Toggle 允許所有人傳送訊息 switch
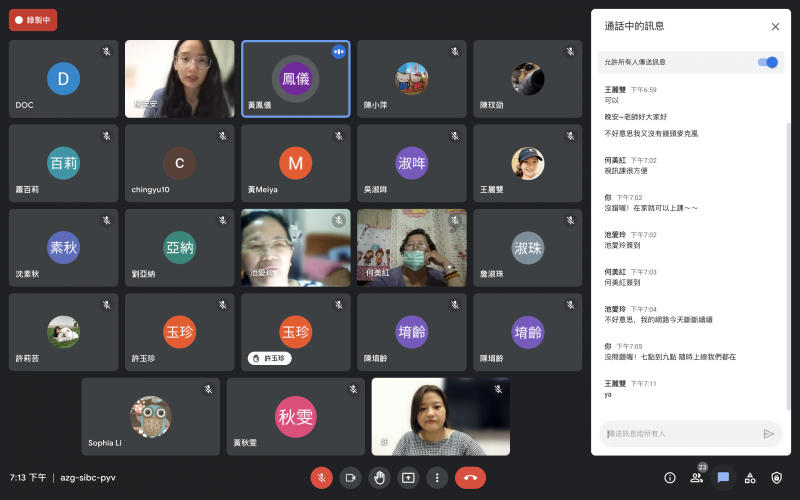Image resolution: width=800 pixels, height=500 pixels. pos(767,62)
